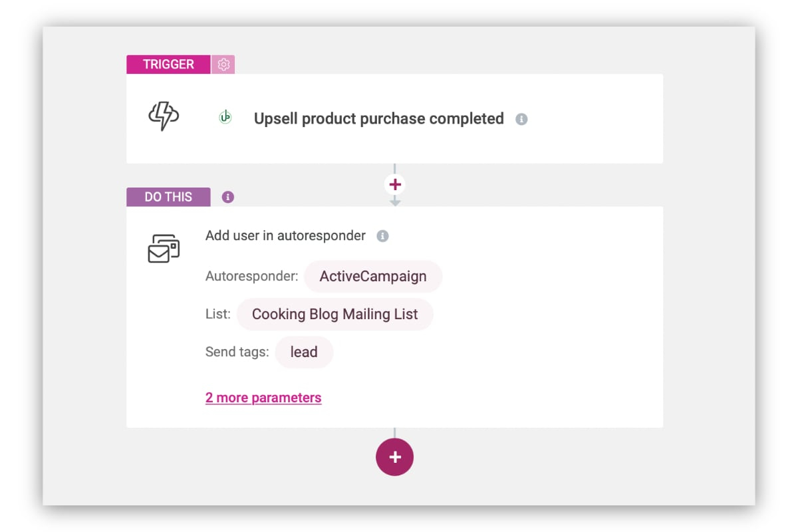Click the List field label
Image resolution: width=798 pixels, height=532 pixels.
coord(218,314)
